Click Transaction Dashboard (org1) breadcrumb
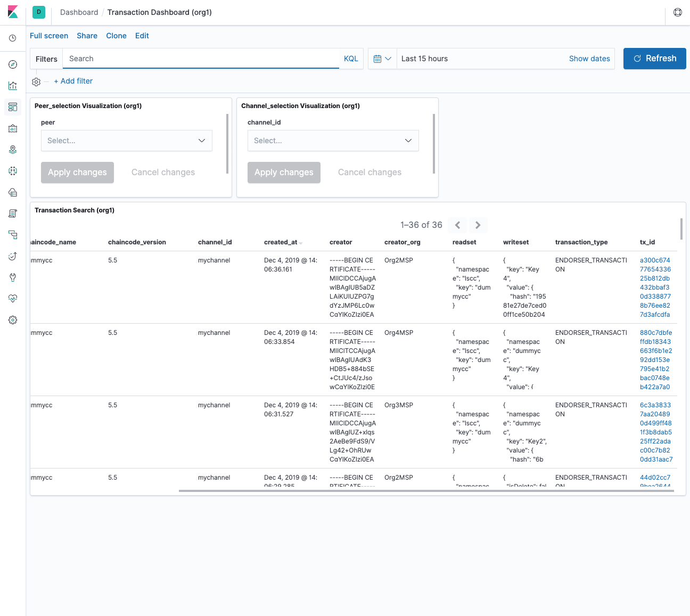 click(160, 12)
